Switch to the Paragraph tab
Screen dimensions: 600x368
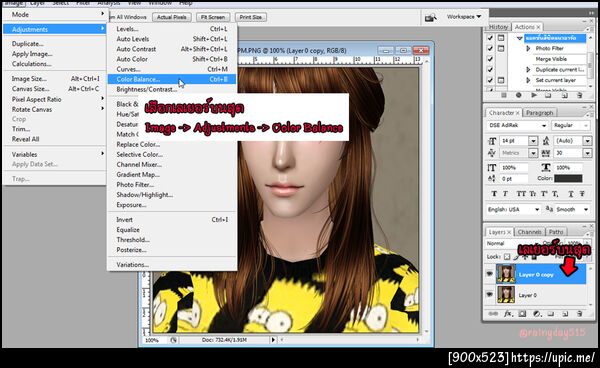(x=540, y=113)
